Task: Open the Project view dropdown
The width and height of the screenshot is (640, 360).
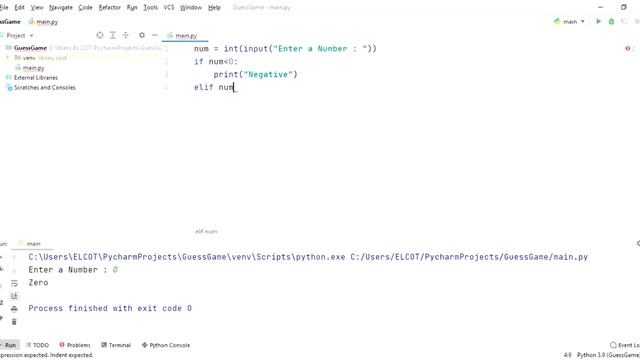Action: point(19,36)
